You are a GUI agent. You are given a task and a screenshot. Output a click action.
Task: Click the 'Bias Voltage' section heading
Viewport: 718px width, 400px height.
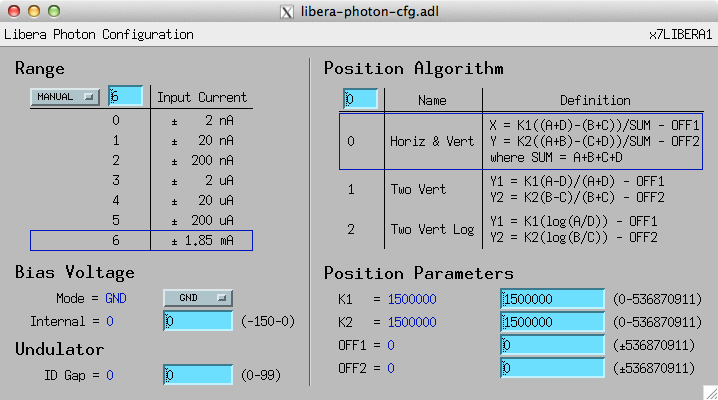pos(75,272)
